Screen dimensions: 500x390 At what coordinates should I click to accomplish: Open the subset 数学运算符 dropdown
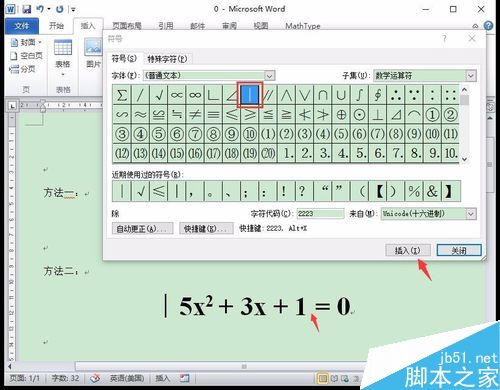471,76
